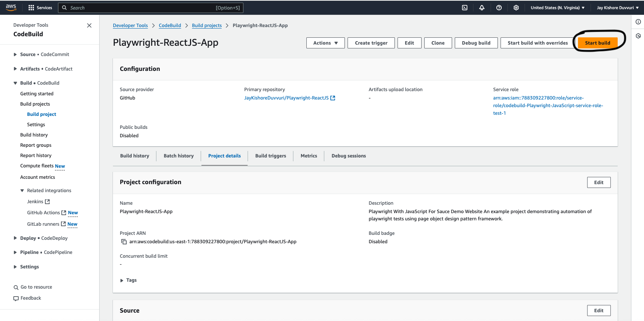Viewport: 644px width, 321px height.
Task: Select Build project in sidebar
Action: coord(42,114)
